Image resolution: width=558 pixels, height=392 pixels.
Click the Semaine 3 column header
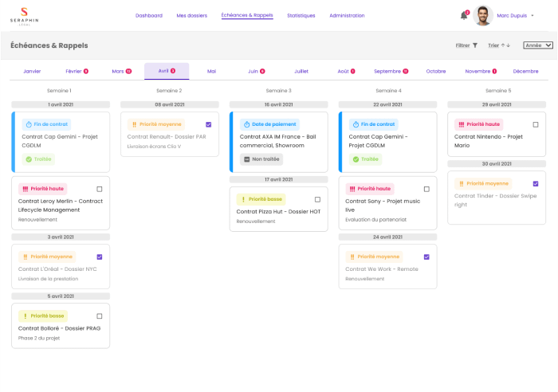279,91
